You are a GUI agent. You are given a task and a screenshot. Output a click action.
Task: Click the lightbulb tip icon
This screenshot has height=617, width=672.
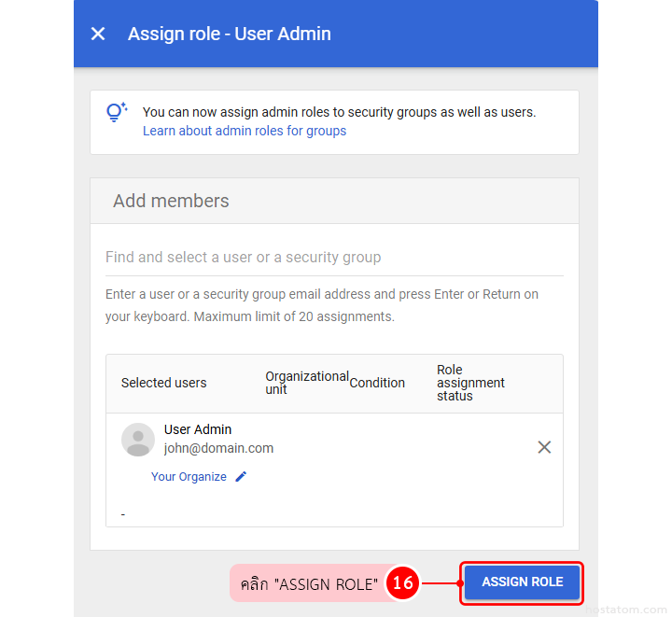tap(117, 113)
